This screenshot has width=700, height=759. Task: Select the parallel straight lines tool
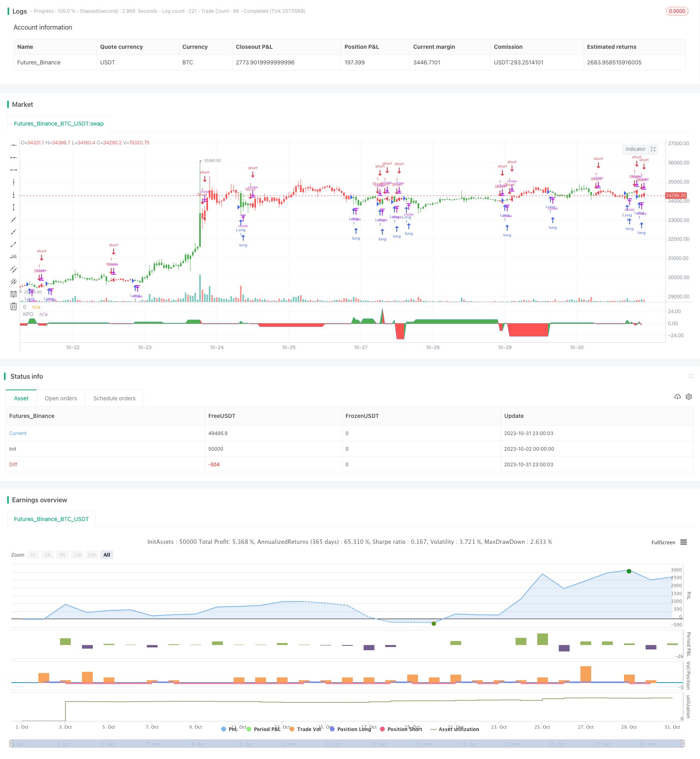click(14, 282)
